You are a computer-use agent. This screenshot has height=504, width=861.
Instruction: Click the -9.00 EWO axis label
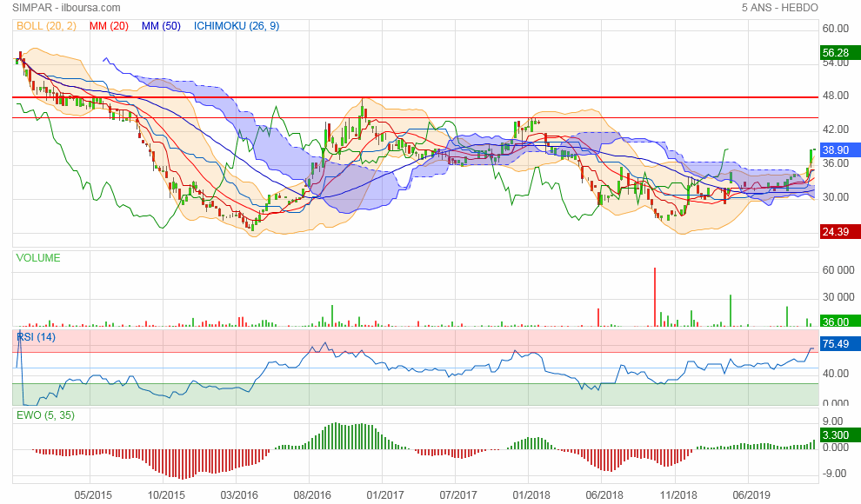833,474
